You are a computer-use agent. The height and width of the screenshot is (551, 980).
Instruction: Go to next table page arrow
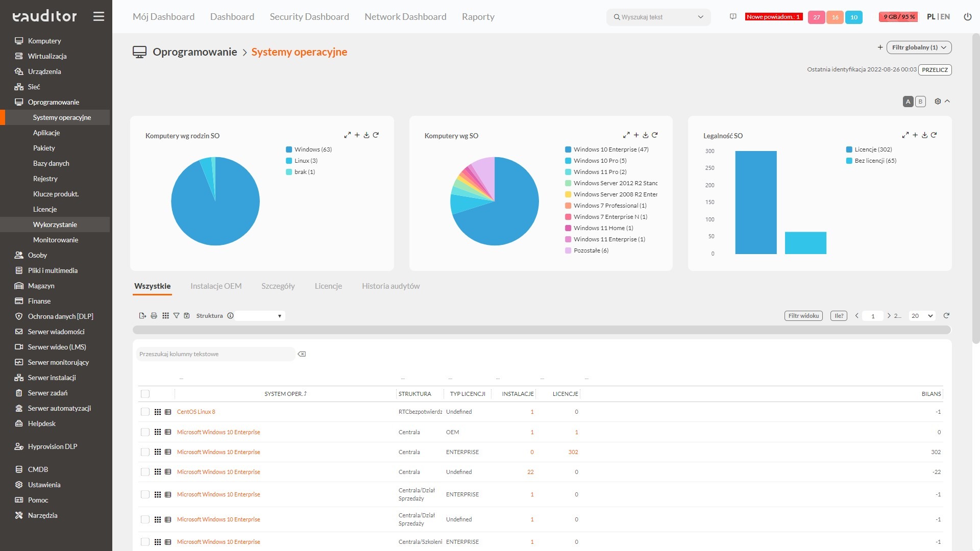click(x=889, y=316)
